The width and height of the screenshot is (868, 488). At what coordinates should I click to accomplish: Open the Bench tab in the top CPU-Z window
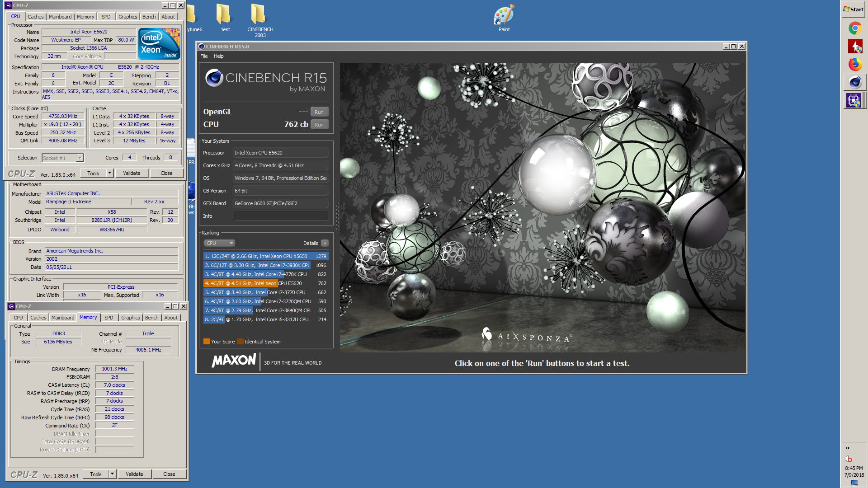point(149,17)
